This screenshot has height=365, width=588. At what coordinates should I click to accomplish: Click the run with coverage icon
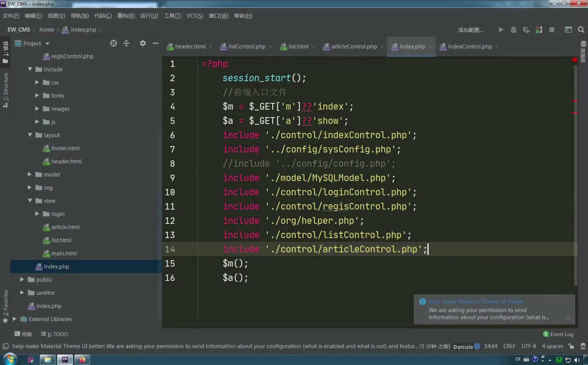click(x=526, y=30)
